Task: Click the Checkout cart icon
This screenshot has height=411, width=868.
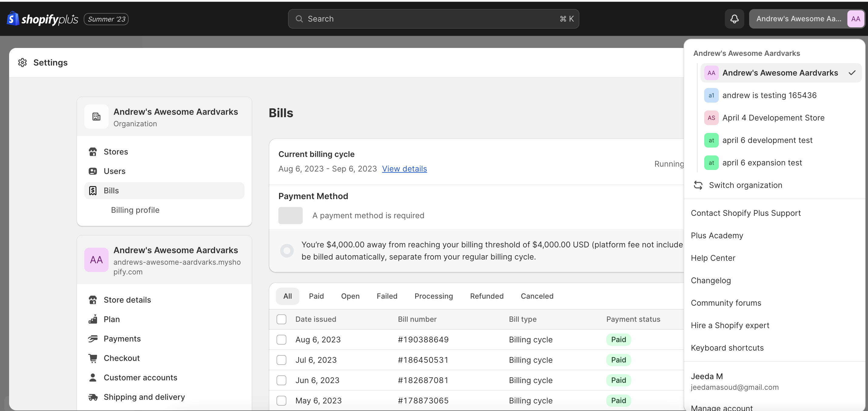Action: coord(93,358)
